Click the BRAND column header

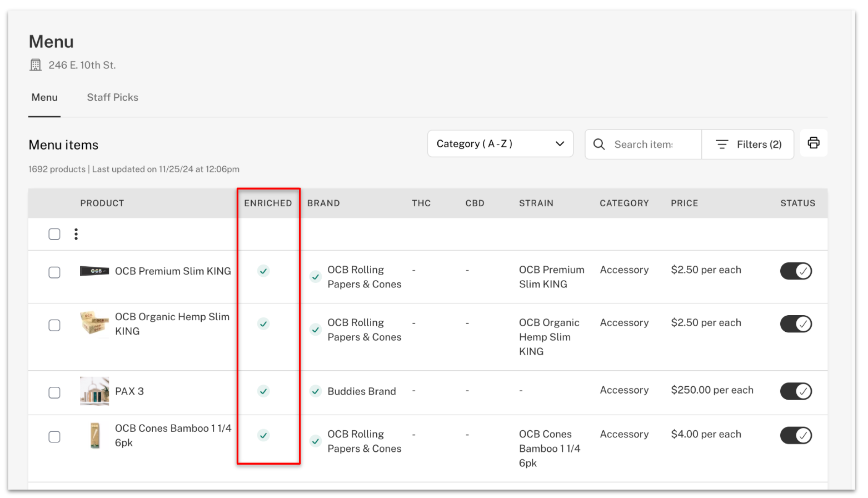(323, 203)
